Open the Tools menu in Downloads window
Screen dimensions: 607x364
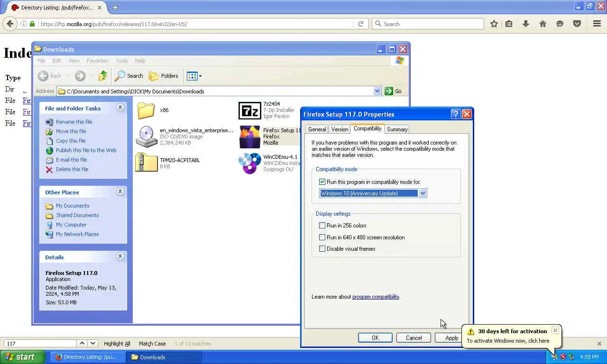coord(122,61)
